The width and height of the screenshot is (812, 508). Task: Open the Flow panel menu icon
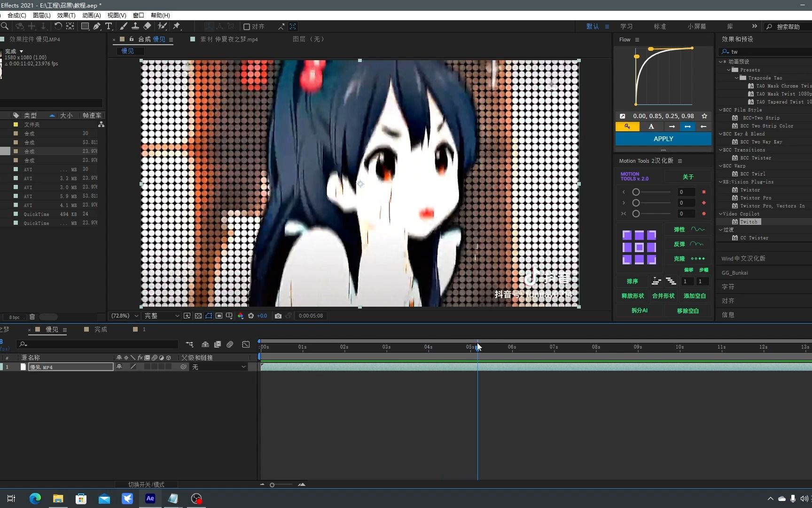(x=637, y=40)
